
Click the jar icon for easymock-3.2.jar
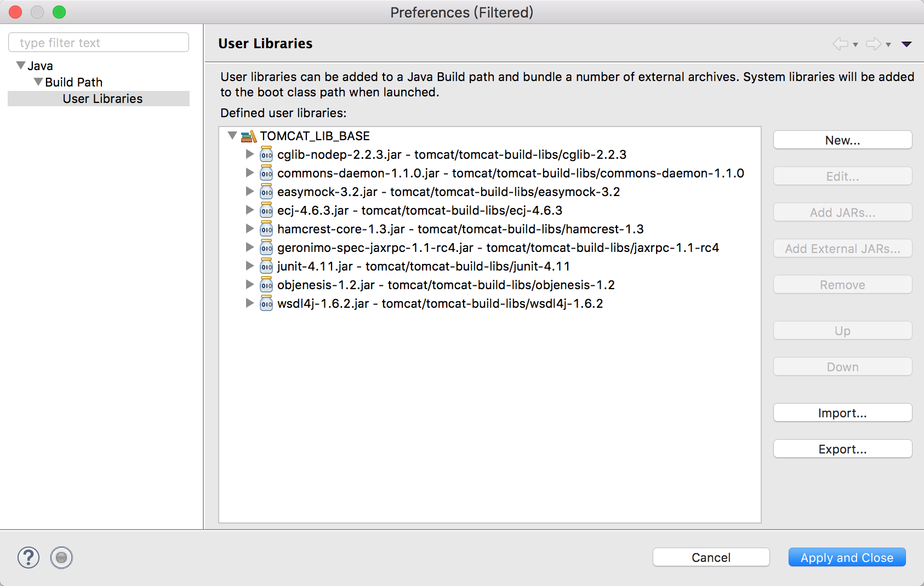tap(266, 192)
